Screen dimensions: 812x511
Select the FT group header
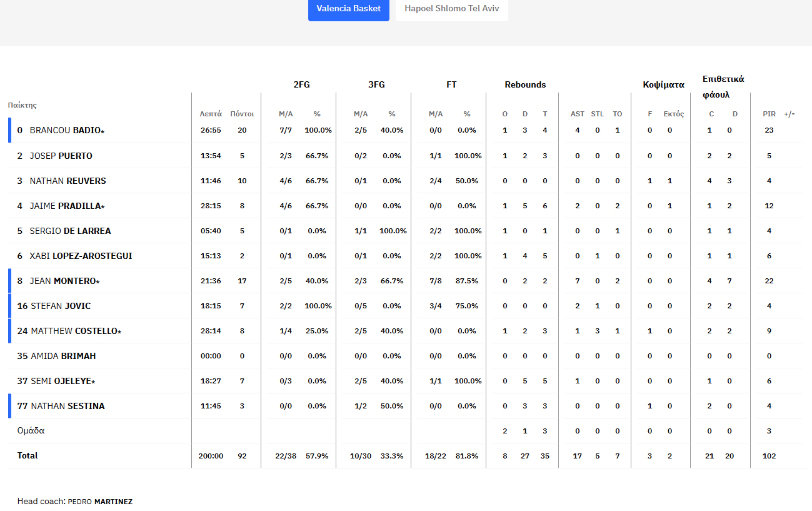tap(451, 84)
